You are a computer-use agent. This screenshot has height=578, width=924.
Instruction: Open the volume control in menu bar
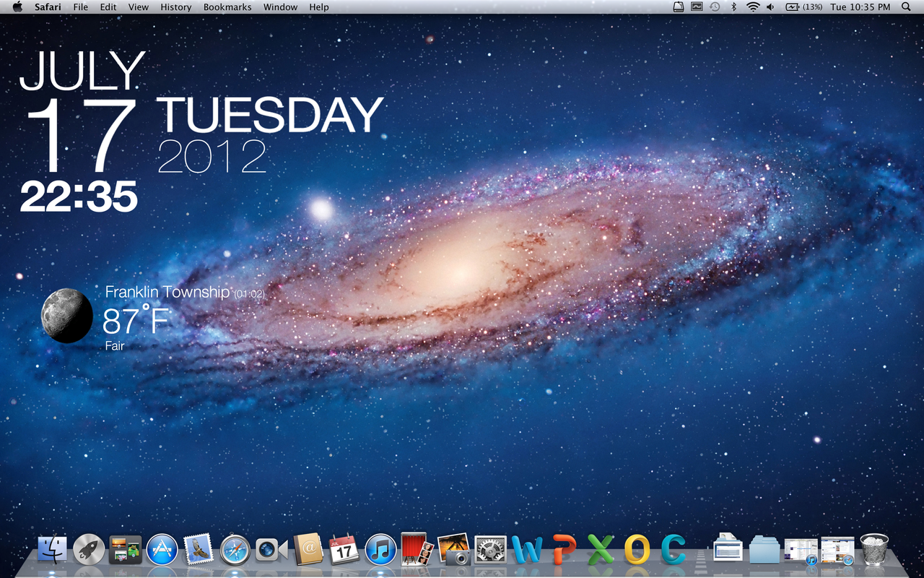tap(770, 7)
